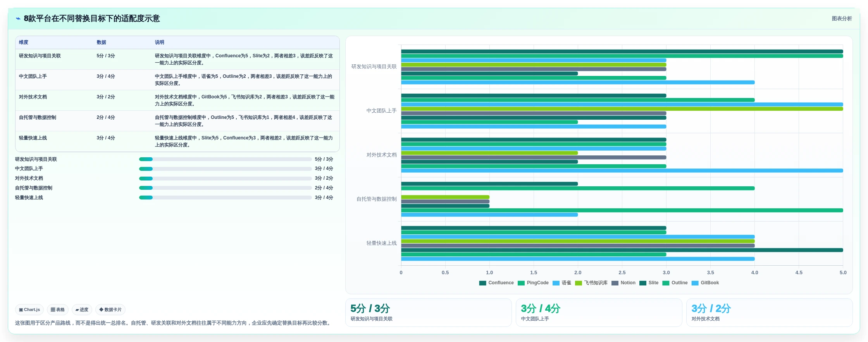Open the 3分 / 4分 中文团队上手 data card

[x=599, y=313]
